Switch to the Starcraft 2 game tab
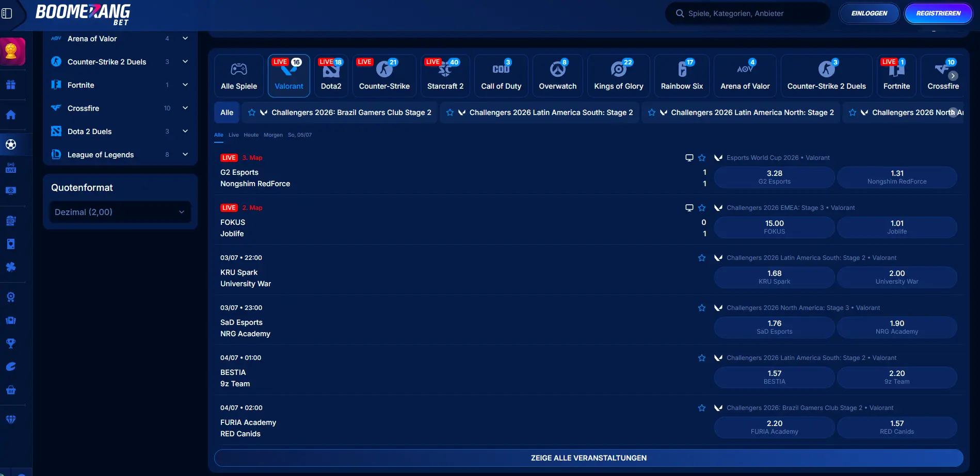Screen dimensions: 980x476 (x=445, y=76)
